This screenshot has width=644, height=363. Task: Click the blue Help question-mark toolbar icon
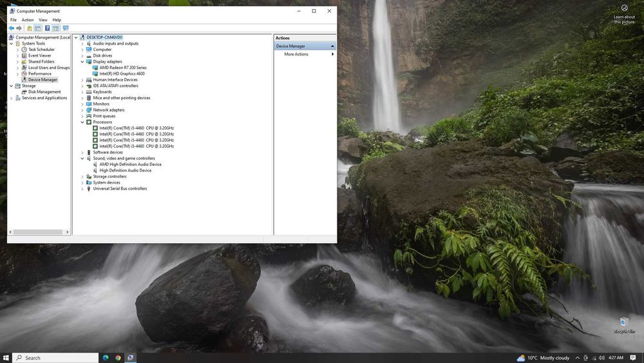[47, 28]
